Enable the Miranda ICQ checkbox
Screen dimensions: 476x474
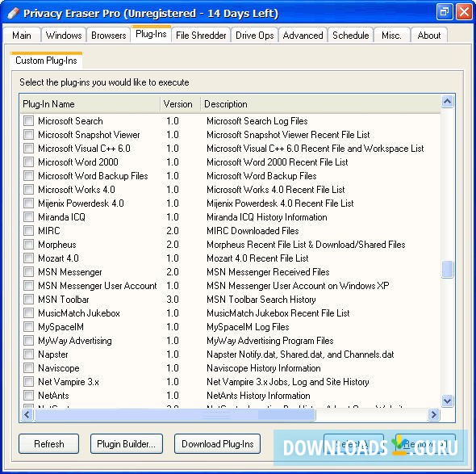pyautogui.click(x=28, y=217)
